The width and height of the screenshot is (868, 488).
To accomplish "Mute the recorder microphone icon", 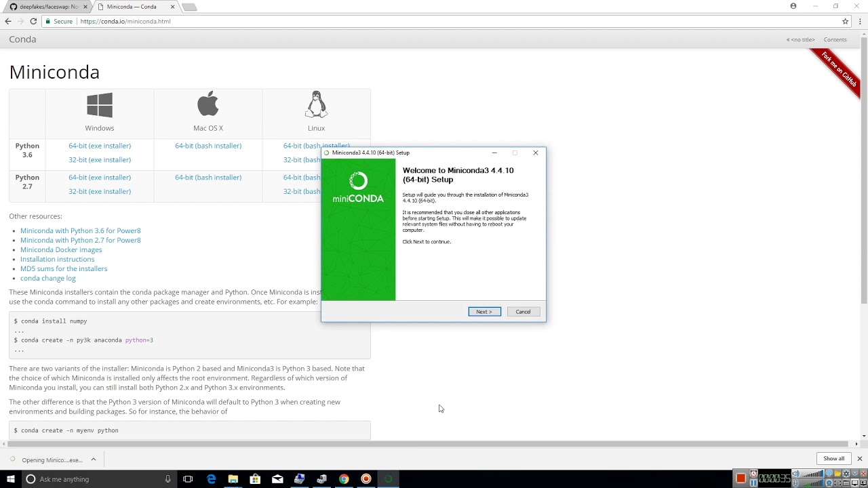I will (x=796, y=483).
